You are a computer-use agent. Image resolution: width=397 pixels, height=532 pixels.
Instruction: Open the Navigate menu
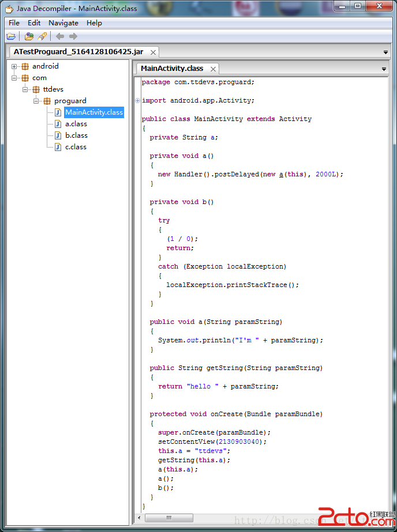(63, 23)
